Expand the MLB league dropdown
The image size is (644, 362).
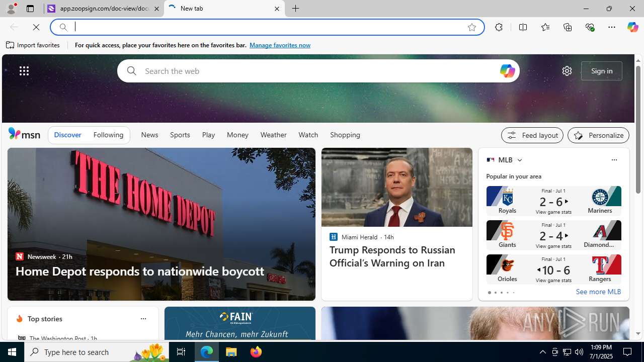[x=519, y=160]
